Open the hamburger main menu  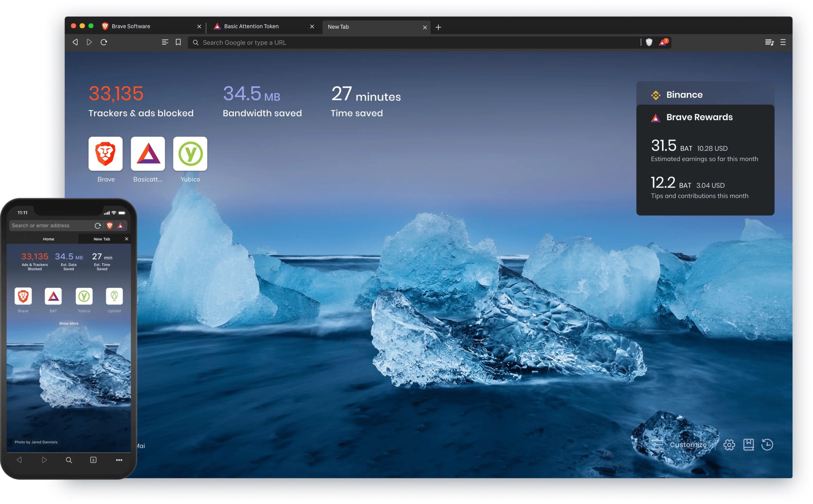coord(783,42)
